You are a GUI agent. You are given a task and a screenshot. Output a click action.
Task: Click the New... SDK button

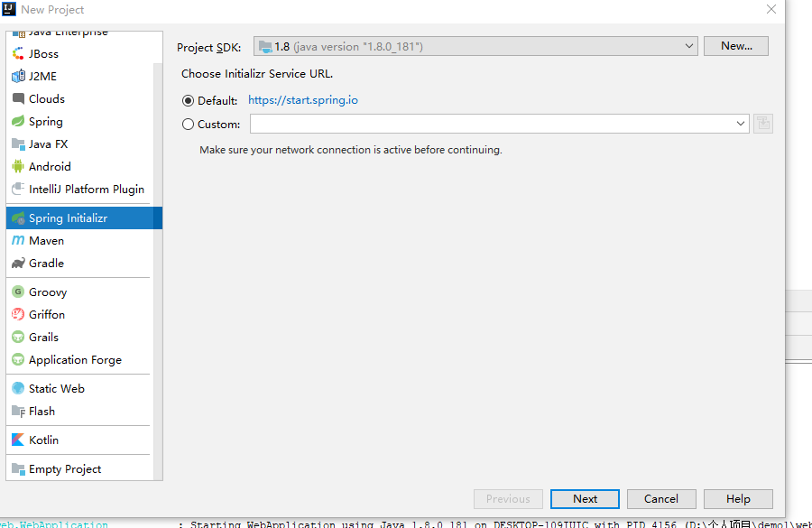[x=736, y=46]
